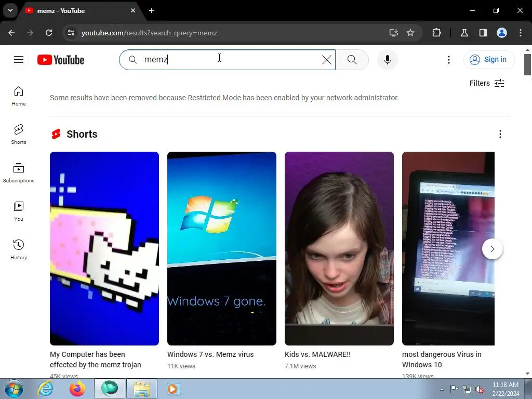The width and height of the screenshot is (532, 399).
Task: Open the tab search dropdown arrow
Action: coord(10,10)
